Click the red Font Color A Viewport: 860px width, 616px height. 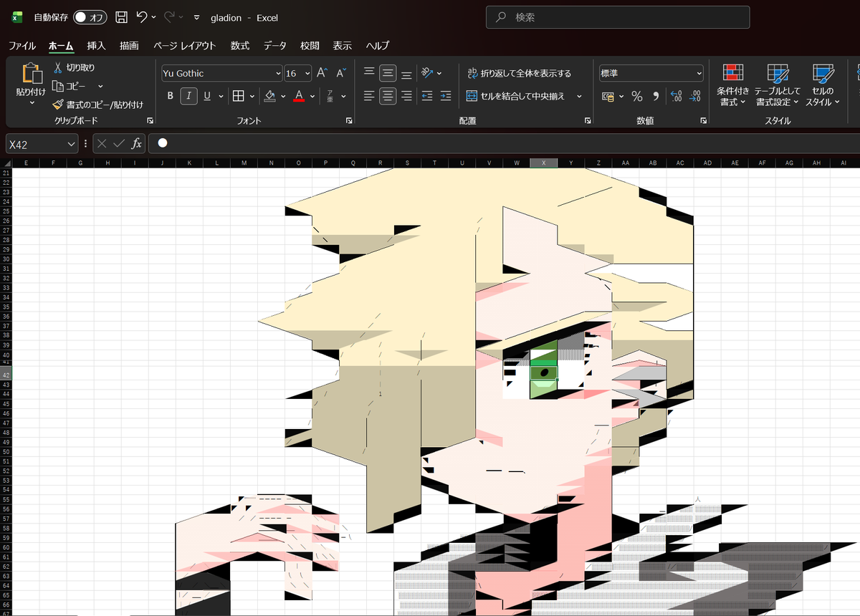pyautogui.click(x=300, y=96)
